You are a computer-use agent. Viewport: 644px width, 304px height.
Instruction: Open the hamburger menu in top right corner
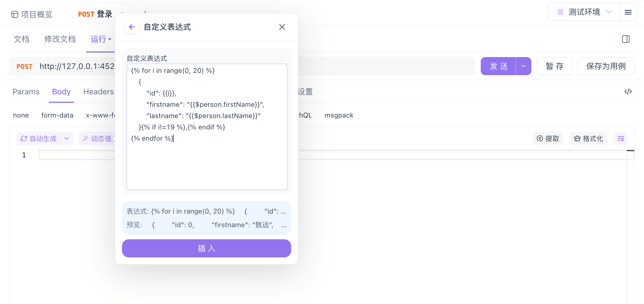point(628,12)
